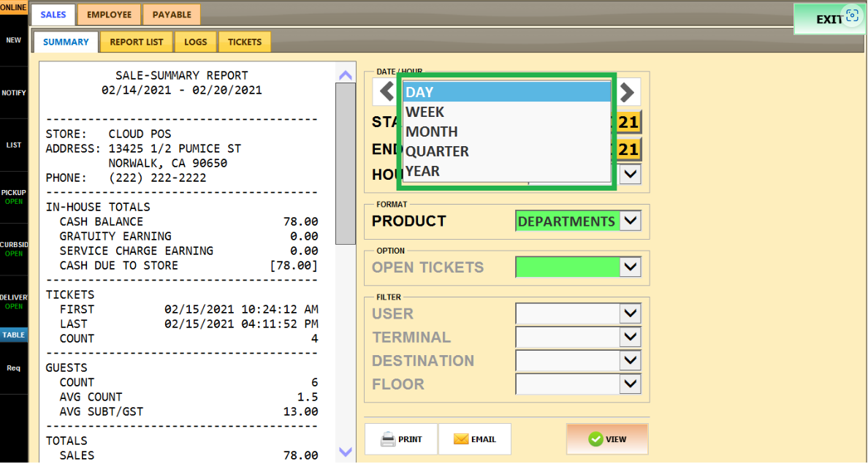Open the FLOOR filter dropdown

click(630, 384)
